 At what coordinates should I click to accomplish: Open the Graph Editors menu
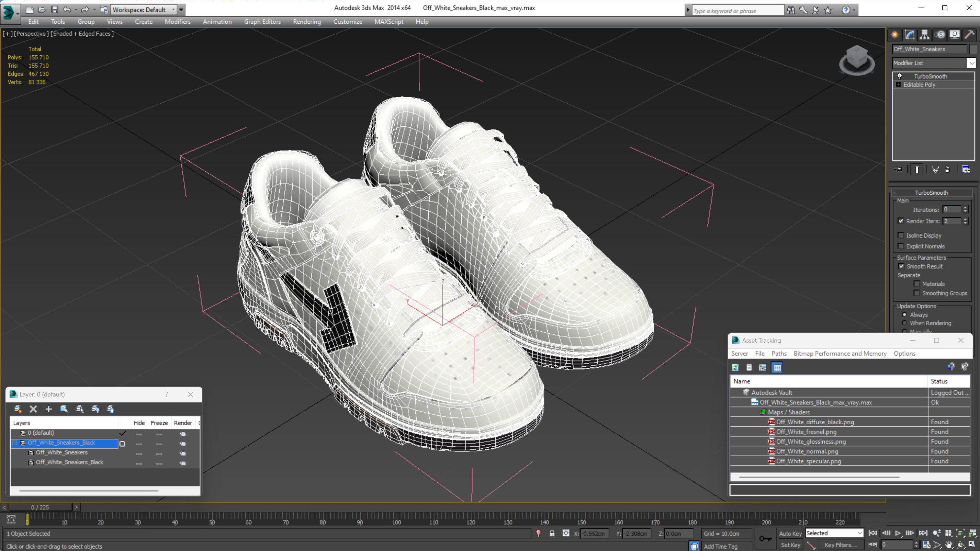click(x=262, y=22)
